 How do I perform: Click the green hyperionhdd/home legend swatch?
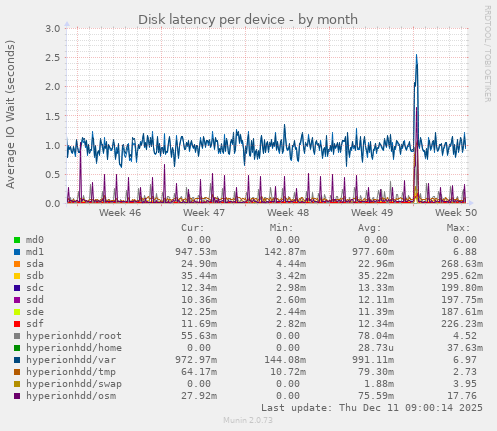coord(17,348)
